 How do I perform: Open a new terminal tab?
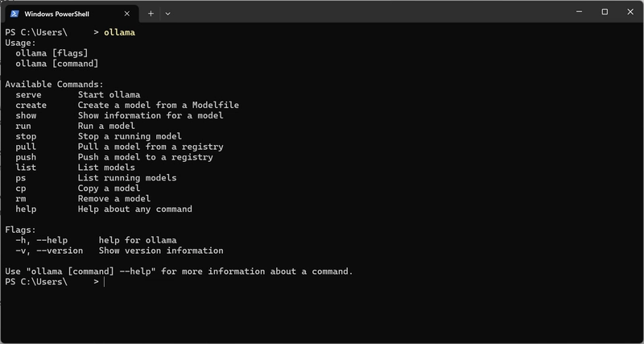pos(151,13)
